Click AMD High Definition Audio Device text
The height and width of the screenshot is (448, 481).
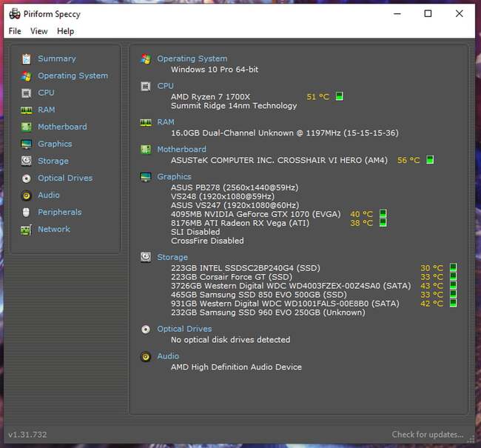(236, 367)
